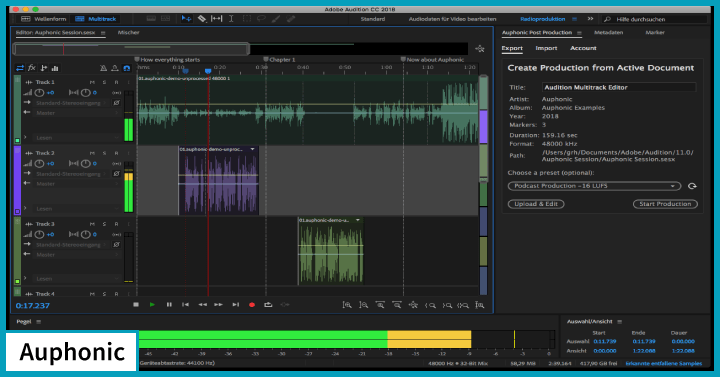Show the Sends section in track controls
The width and height of the screenshot is (720, 377).
click(44, 68)
